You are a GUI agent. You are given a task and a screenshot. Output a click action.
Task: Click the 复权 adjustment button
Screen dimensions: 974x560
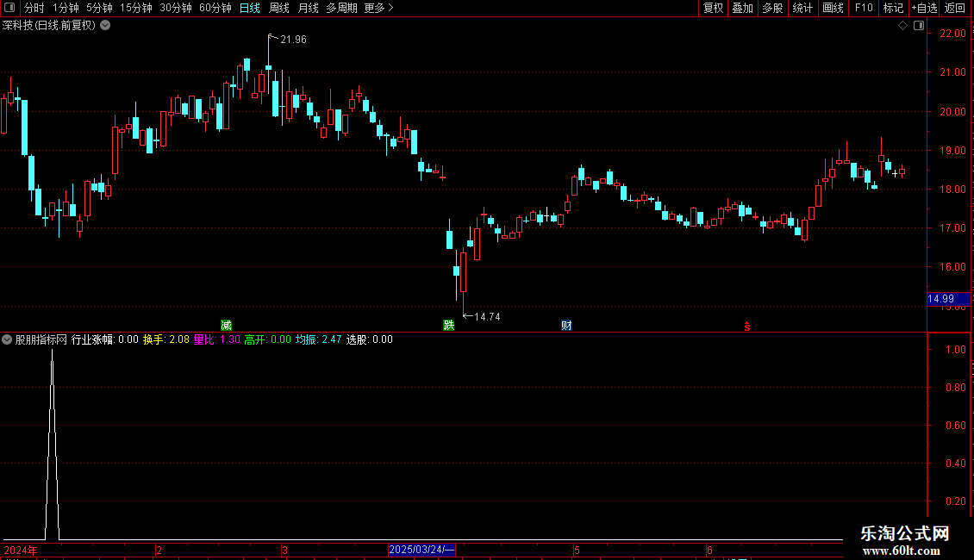[x=713, y=8]
